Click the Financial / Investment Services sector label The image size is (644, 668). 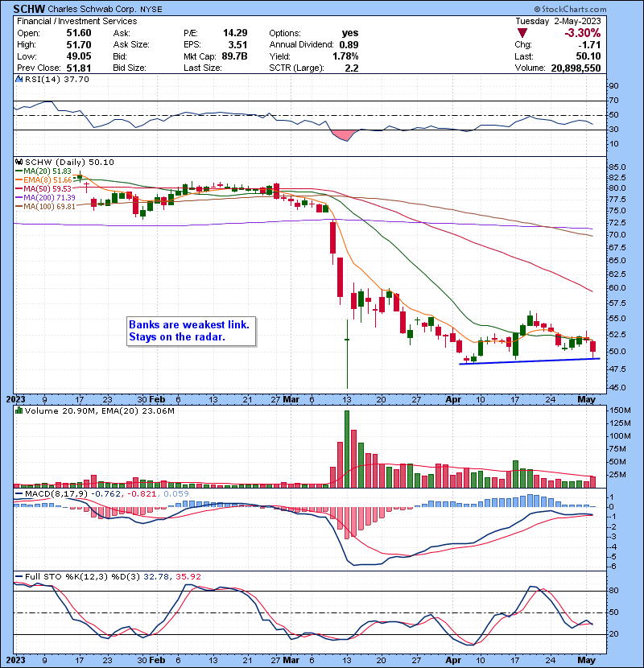click(x=77, y=21)
